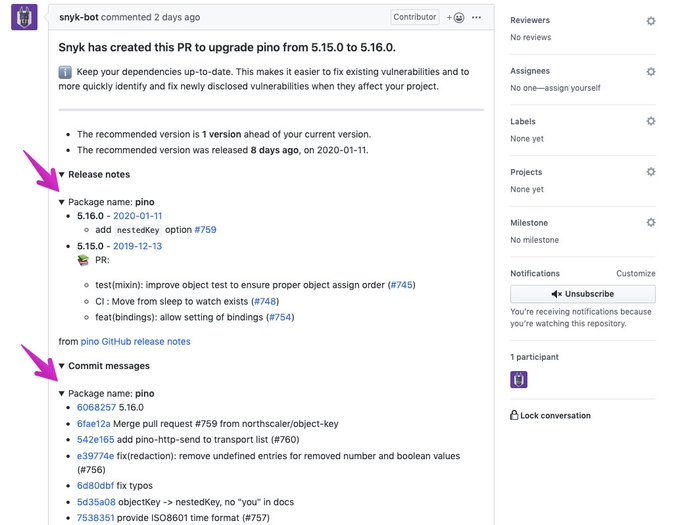Click the snyk-bot avatar beside the comment
The height and width of the screenshot is (525, 680).
point(24,17)
